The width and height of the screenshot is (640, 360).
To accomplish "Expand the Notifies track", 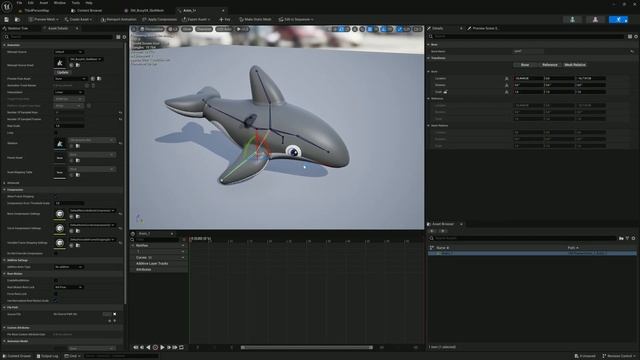I will click(x=133, y=245).
